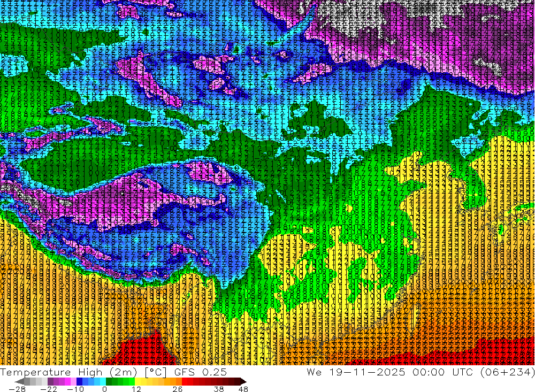Click the bright yellow swatch at 12
The height and width of the screenshot is (392, 535).
[x=138, y=381]
